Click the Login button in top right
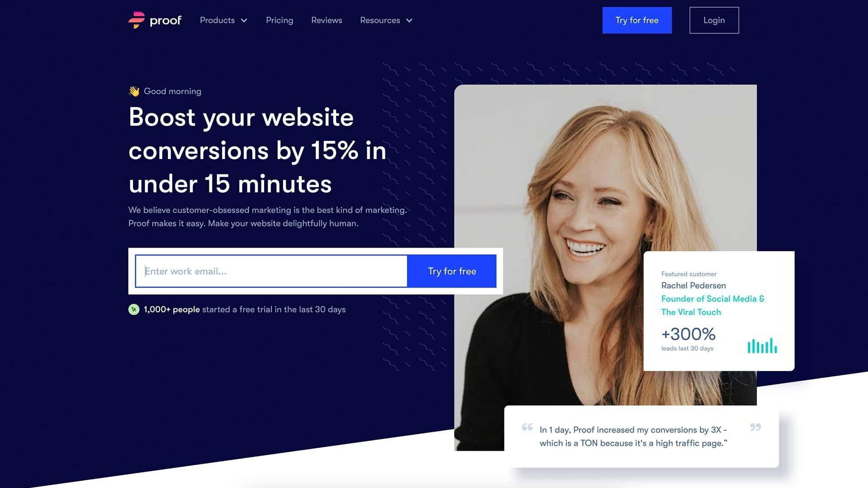Image resolution: width=868 pixels, height=488 pixels. [x=713, y=20]
